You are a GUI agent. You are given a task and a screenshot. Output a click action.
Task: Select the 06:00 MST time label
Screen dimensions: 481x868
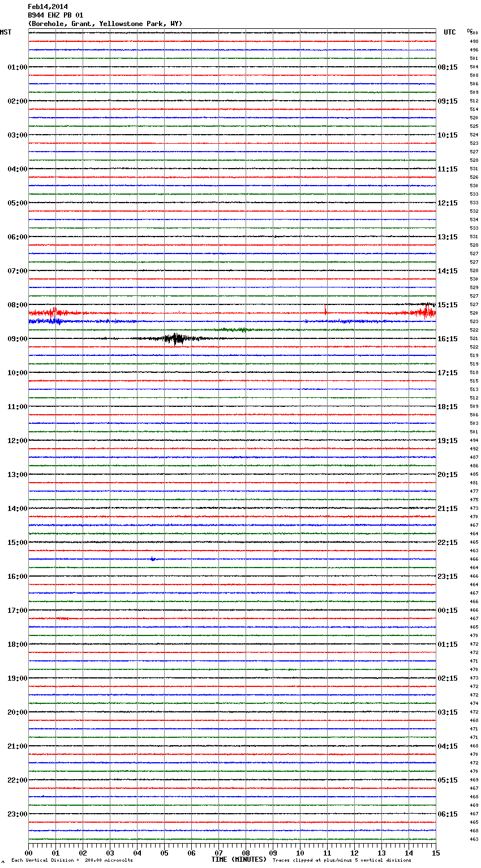18,237
